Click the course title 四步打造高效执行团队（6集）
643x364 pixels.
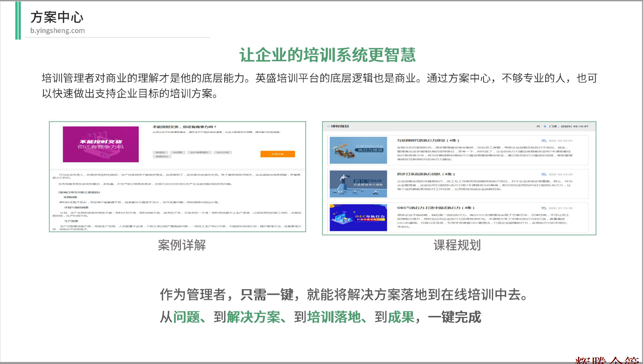click(x=426, y=174)
